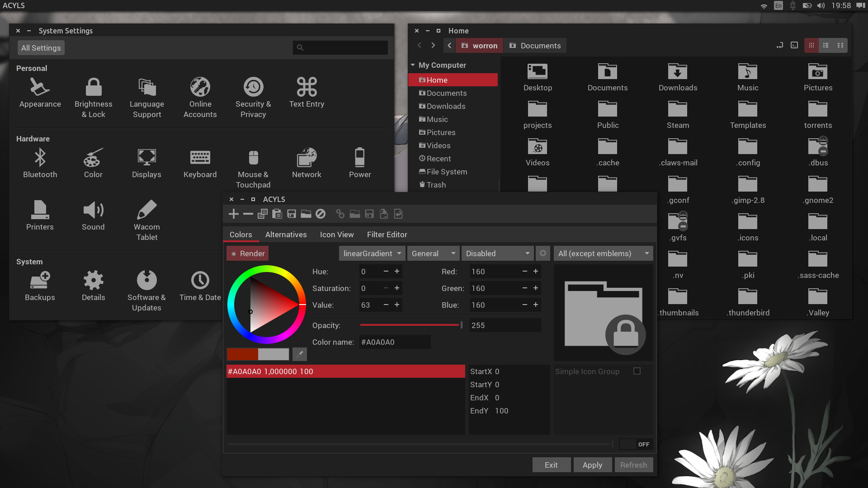Image resolution: width=868 pixels, height=488 pixels.
Task: Click the Documents path breadcrumb
Action: coord(535,46)
